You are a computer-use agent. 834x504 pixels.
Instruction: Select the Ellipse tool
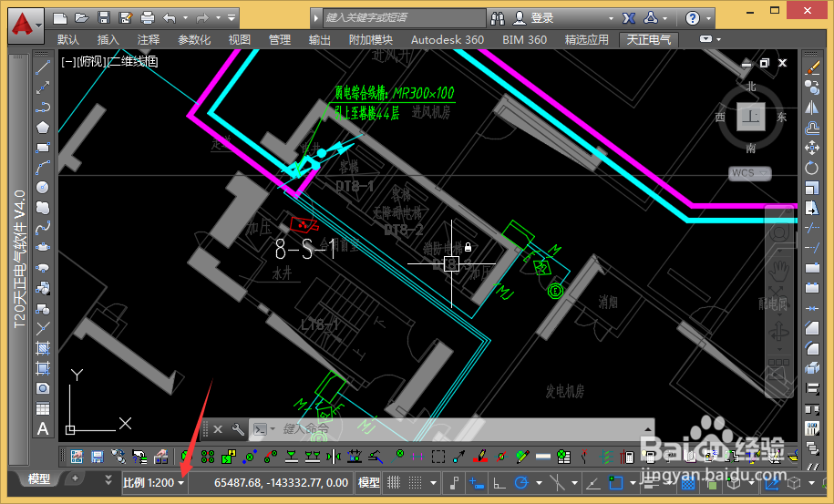(x=43, y=248)
